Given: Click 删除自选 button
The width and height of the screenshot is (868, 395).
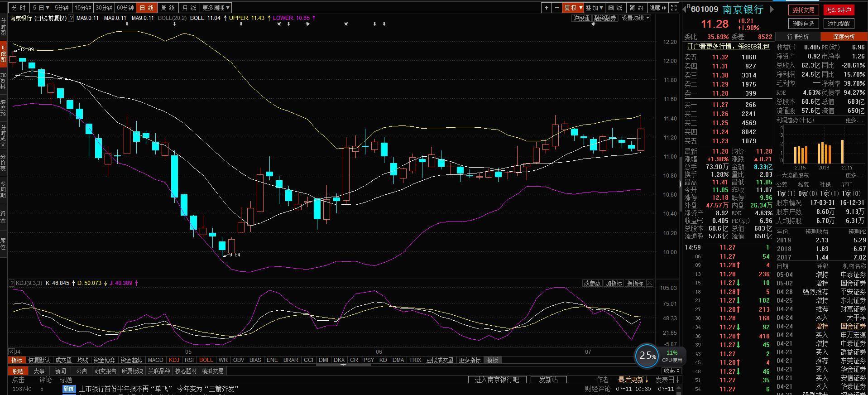Looking at the screenshot, I should point(804,24).
